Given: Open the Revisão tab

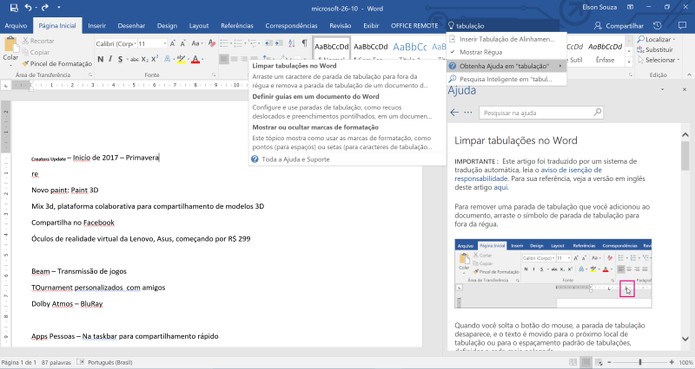Looking at the screenshot, I should 340,26.
